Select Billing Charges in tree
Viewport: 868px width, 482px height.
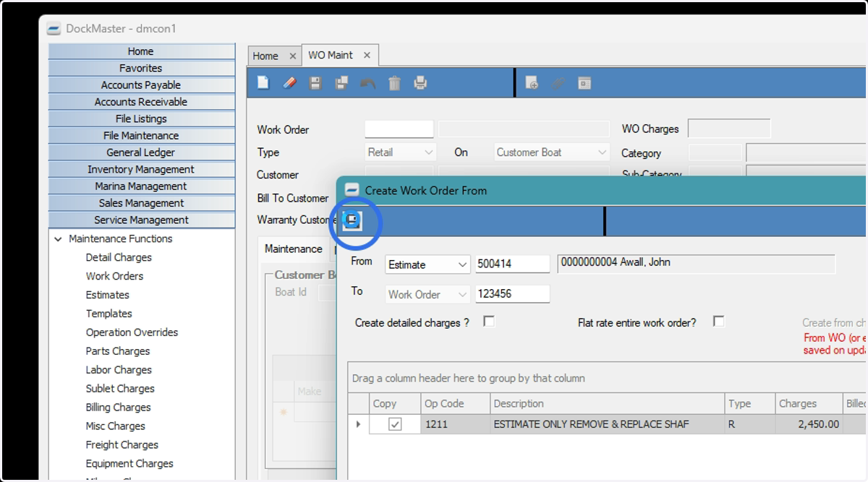[118, 408]
